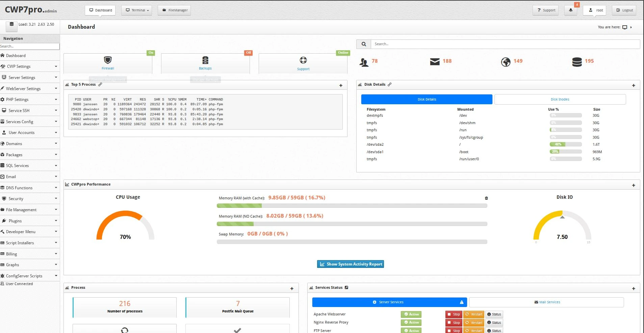Switch to the Mail Services tab
644x333 pixels.
(546, 302)
